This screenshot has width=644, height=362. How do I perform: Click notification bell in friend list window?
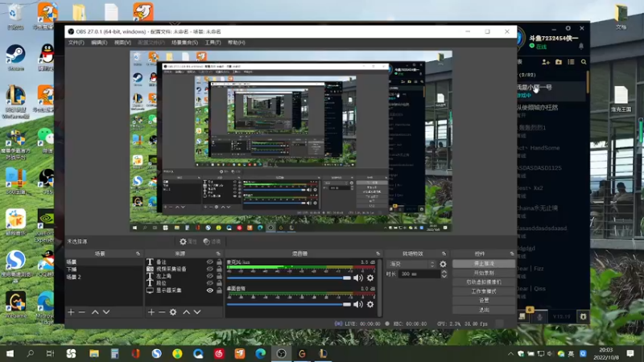pyautogui.click(x=581, y=46)
